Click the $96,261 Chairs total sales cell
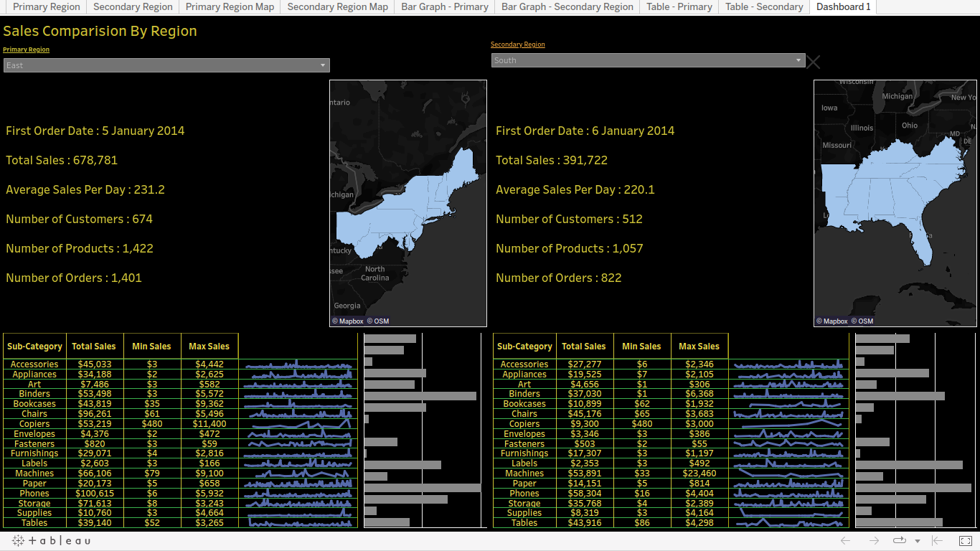This screenshot has height=551, width=980. click(x=94, y=414)
